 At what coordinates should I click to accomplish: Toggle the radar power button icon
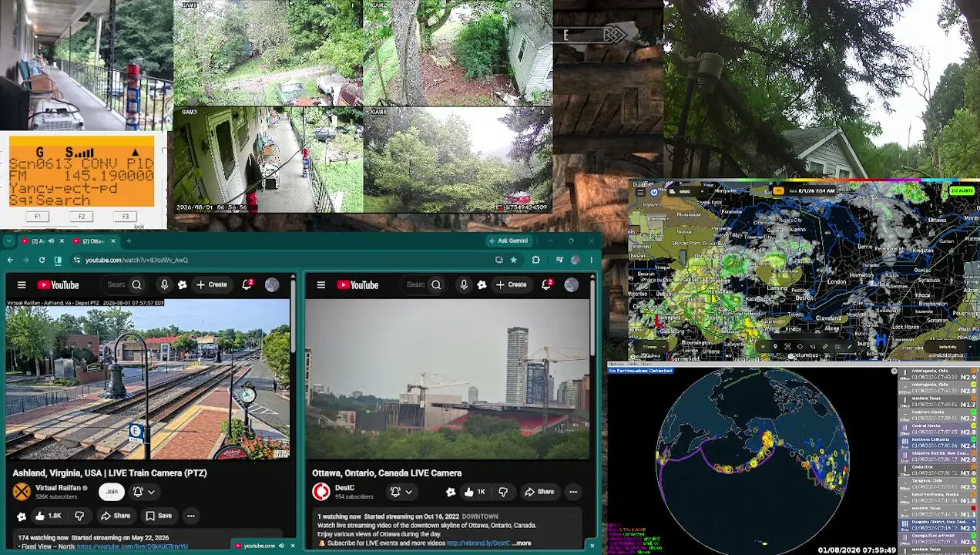[x=654, y=191]
